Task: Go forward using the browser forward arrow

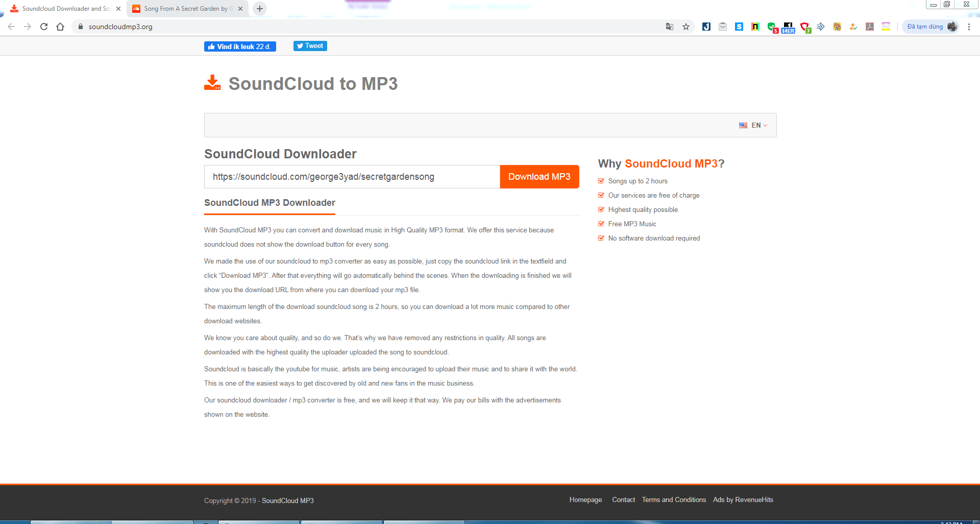Action: [x=28, y=27]
